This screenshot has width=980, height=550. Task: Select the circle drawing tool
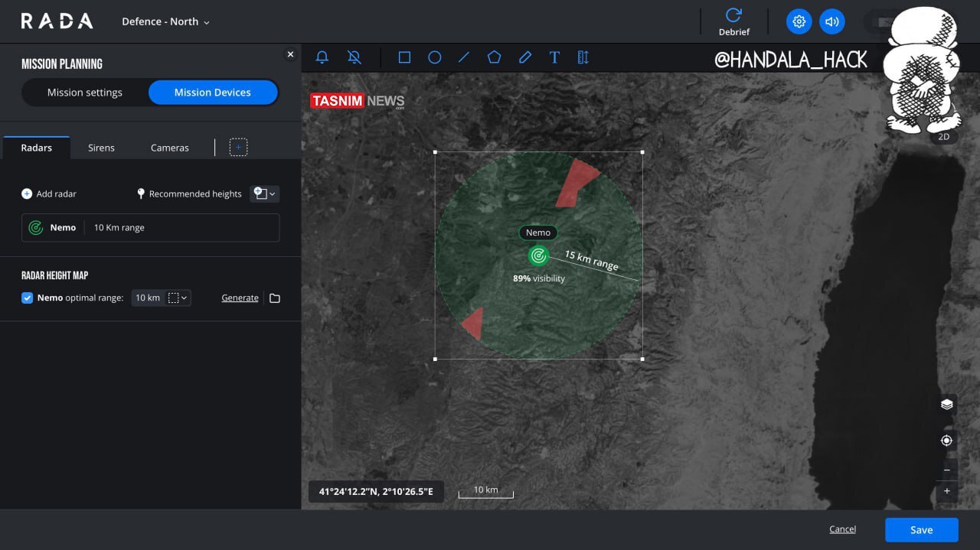pyautogui.click(x=434, y=57)
